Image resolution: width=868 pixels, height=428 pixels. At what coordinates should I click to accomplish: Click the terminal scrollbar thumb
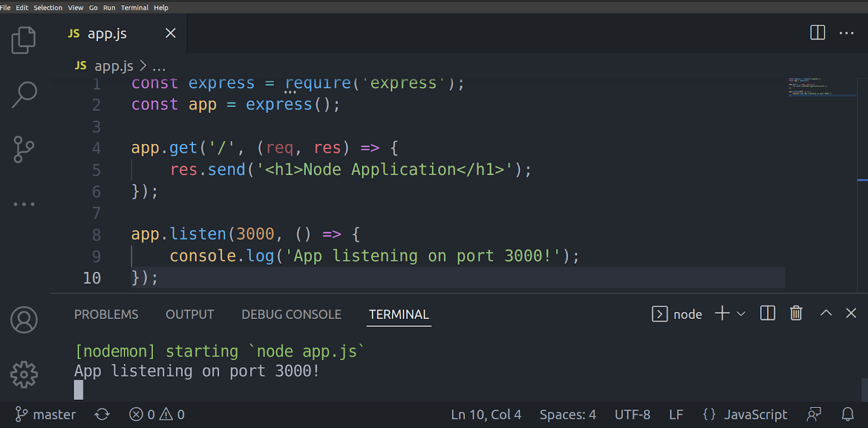pos(864,390)
